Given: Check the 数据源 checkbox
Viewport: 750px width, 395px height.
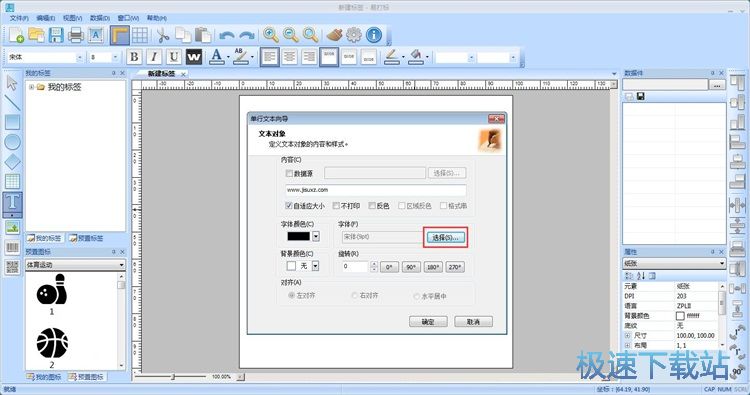Looking at the screenshot, I should click(289, 174).
